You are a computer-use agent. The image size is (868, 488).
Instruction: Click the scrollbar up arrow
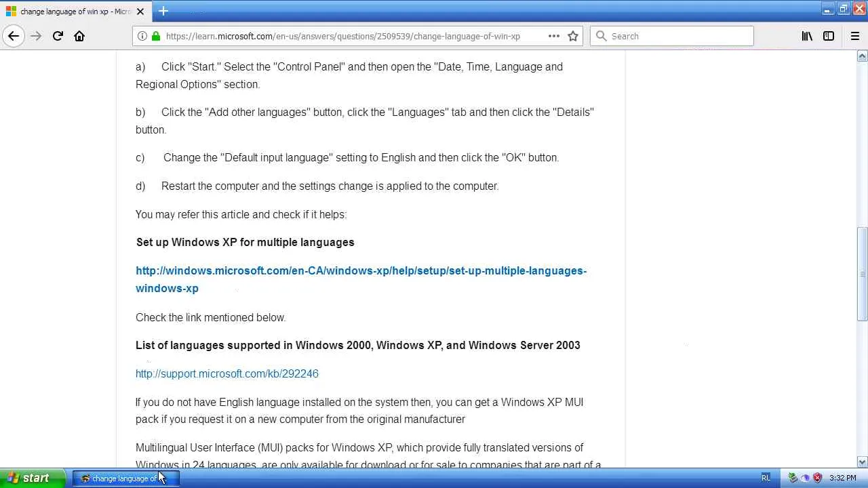coord(862,56)
